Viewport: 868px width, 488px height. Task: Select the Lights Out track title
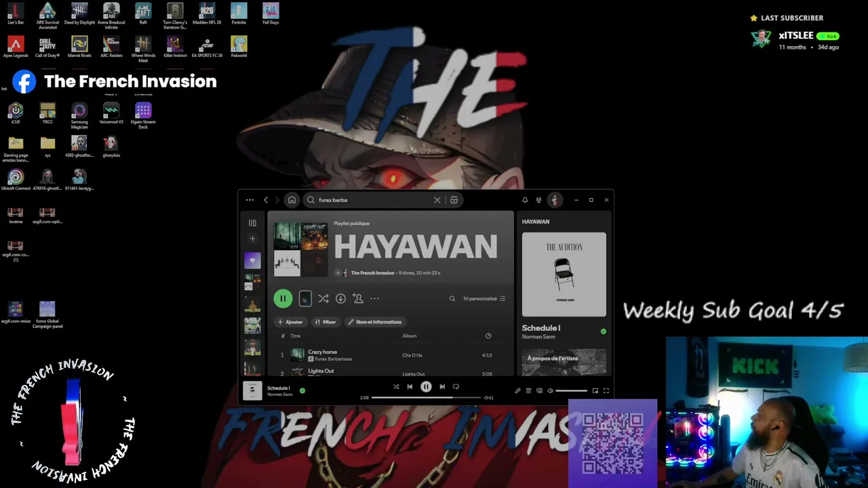321,371
